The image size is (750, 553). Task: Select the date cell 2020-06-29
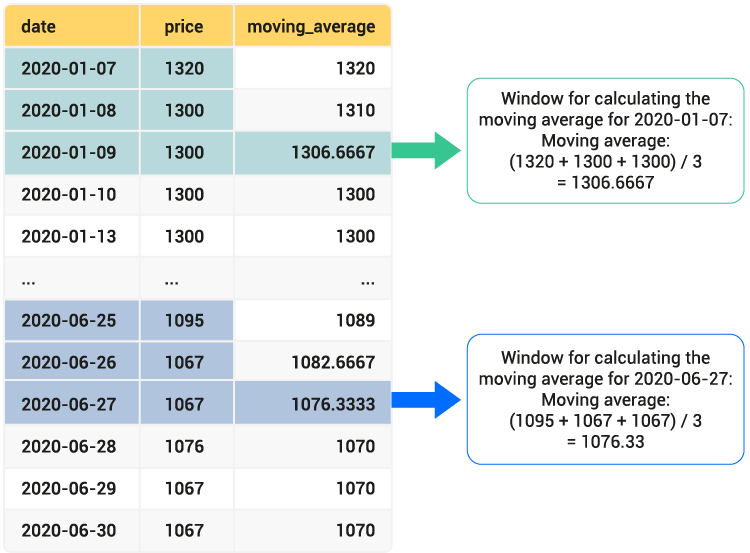[x=72, y=488]
